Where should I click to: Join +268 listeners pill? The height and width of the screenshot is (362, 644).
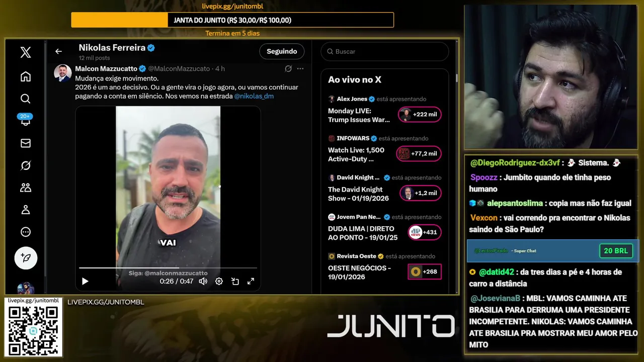coord(425,271)
